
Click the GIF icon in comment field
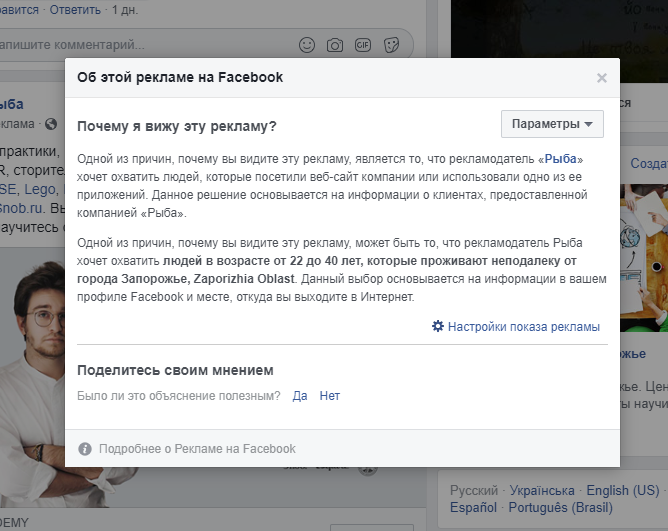(363, 45)
